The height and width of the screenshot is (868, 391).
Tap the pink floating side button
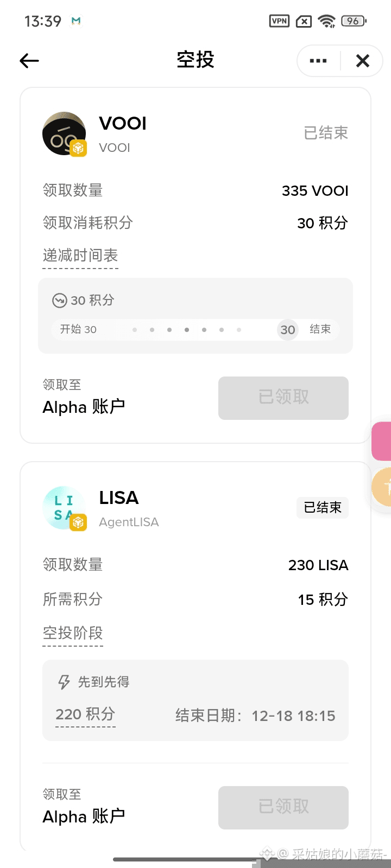(382, 441)
